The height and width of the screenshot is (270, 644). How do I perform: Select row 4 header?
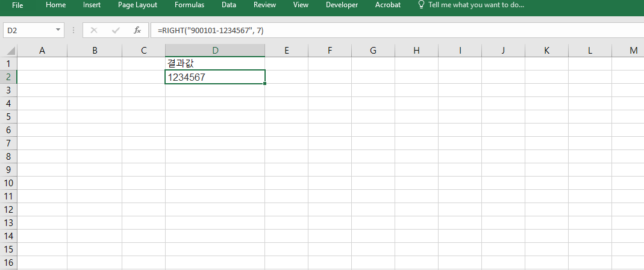(x=8, y=103)
